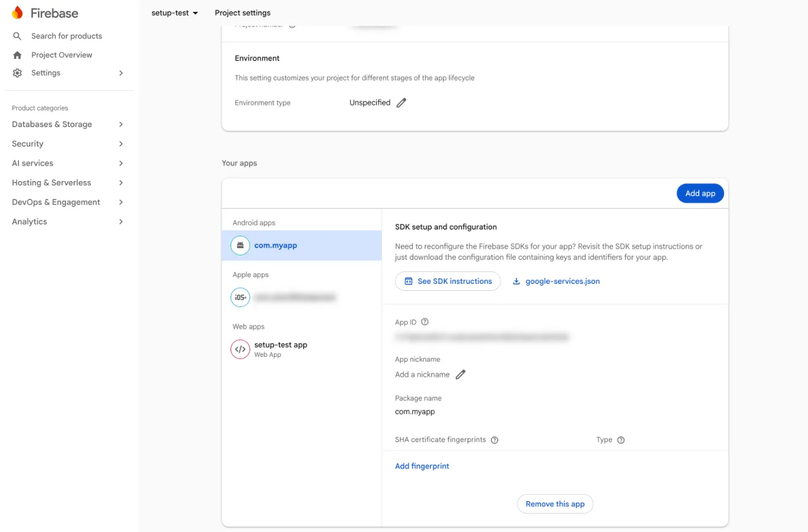Click the Settings gear icon

click(x=17, y=73)
